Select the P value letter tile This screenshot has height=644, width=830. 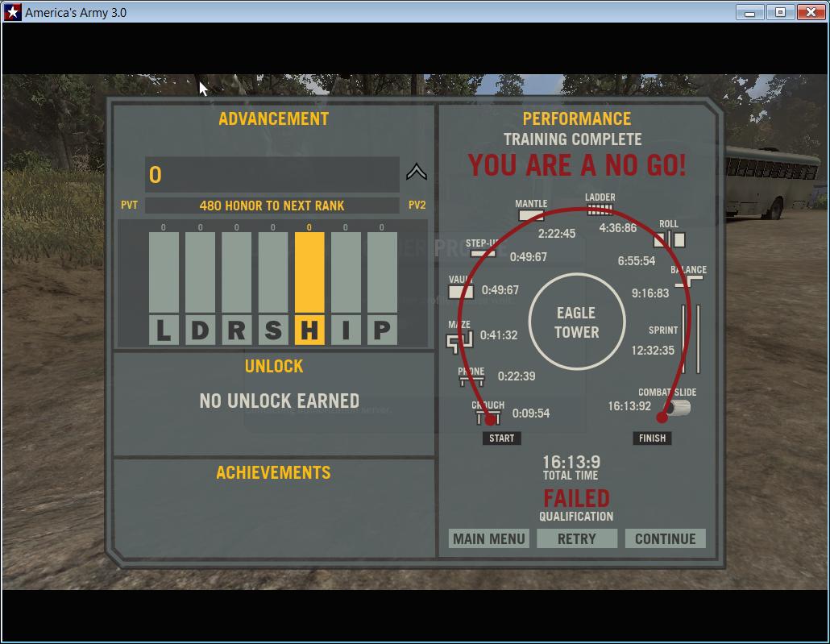point(382,330)
